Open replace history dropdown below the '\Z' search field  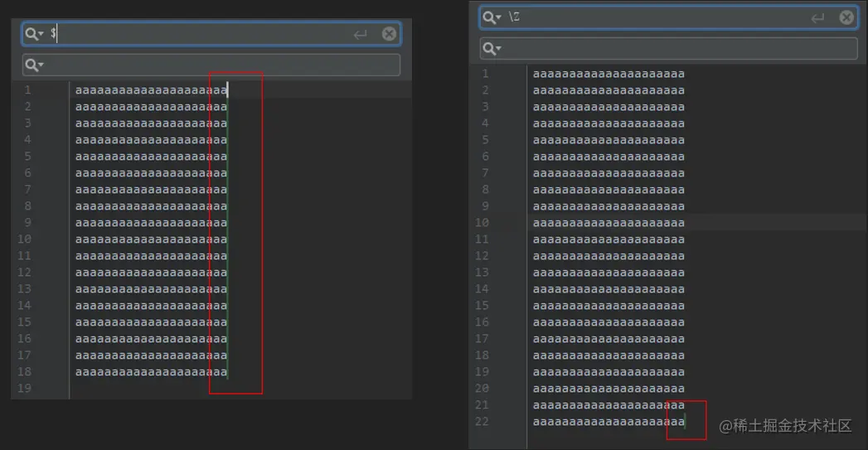(x=492, y=49)
